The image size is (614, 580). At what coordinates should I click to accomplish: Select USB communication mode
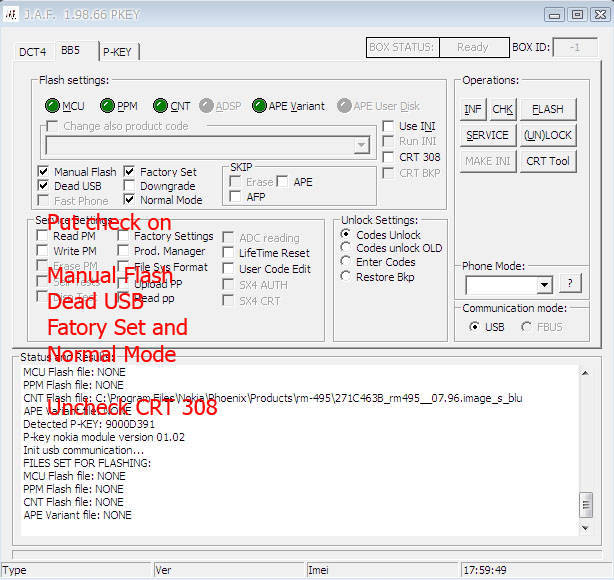[x=474, y=327]
